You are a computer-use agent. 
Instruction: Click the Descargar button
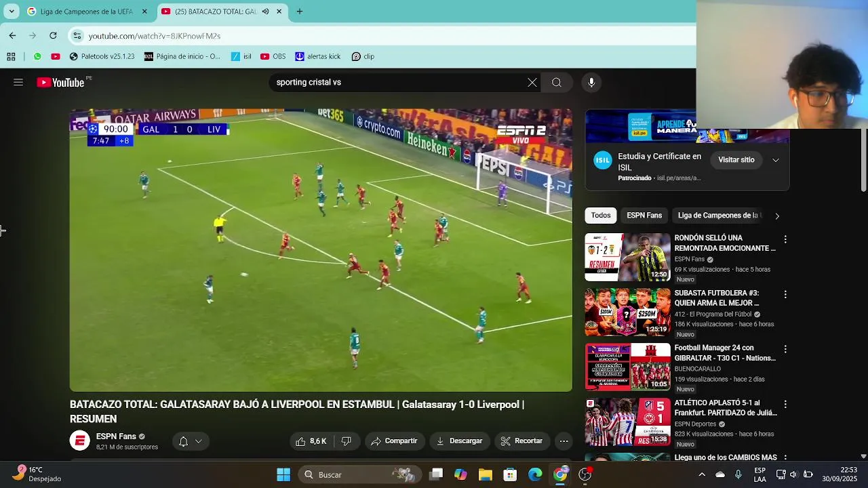pyautogui.click(x=460, y=441)
